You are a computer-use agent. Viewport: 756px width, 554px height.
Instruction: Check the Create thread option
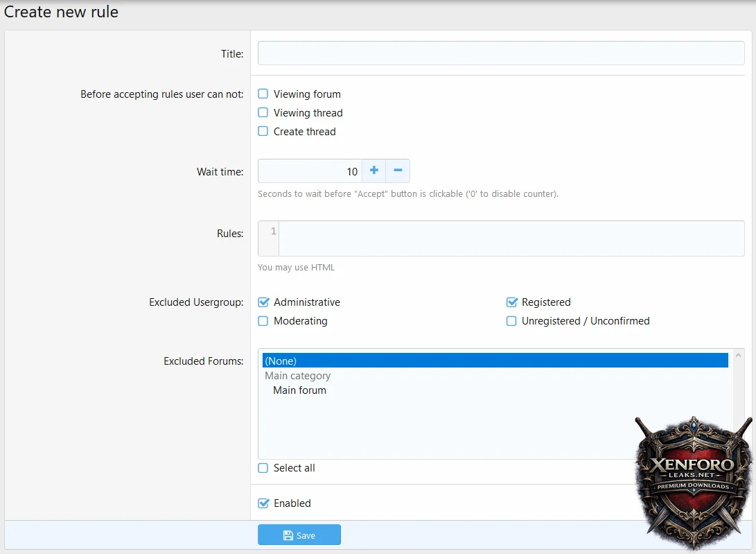[263, 131]
